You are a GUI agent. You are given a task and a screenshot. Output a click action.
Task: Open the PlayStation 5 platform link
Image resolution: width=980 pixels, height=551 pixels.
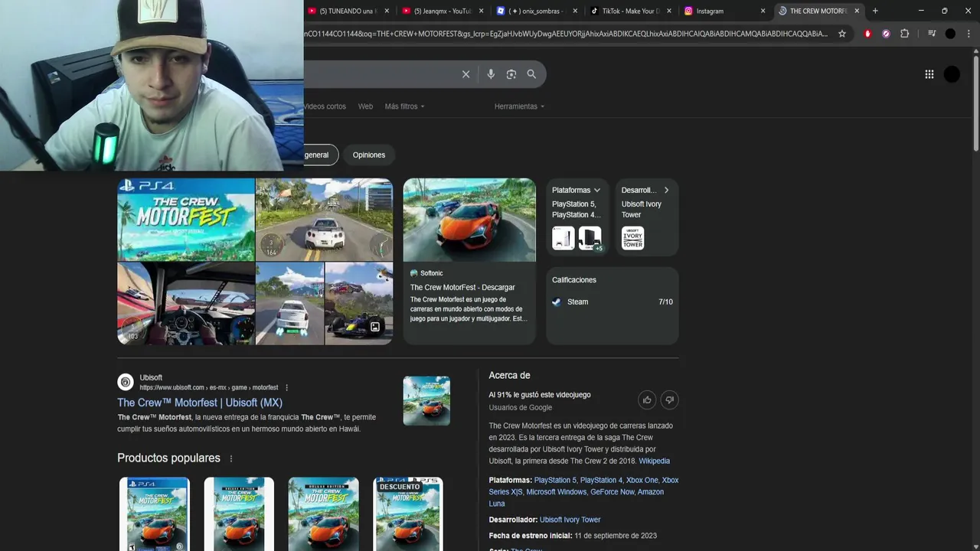tap(555, 481)
